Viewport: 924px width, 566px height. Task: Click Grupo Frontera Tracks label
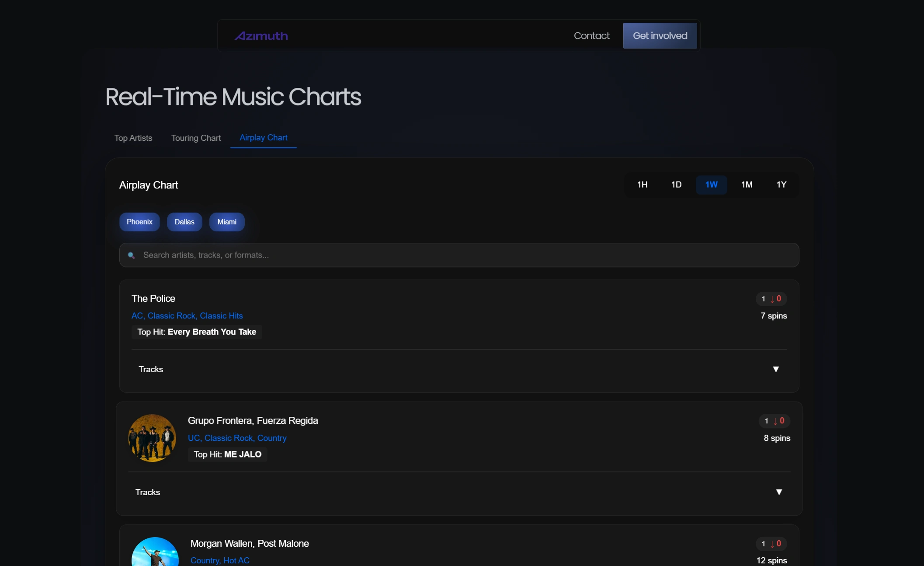coord(148,492)
